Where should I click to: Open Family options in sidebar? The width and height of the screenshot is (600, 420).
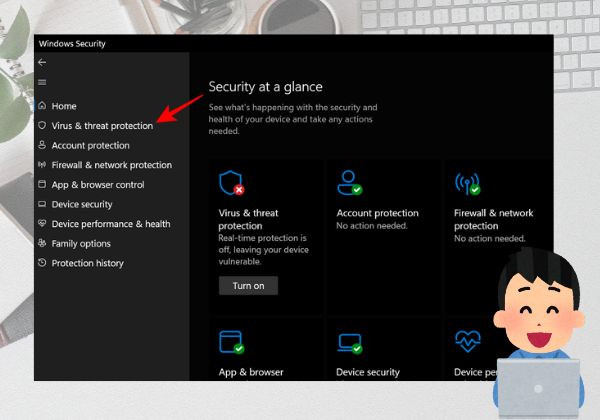81,244
